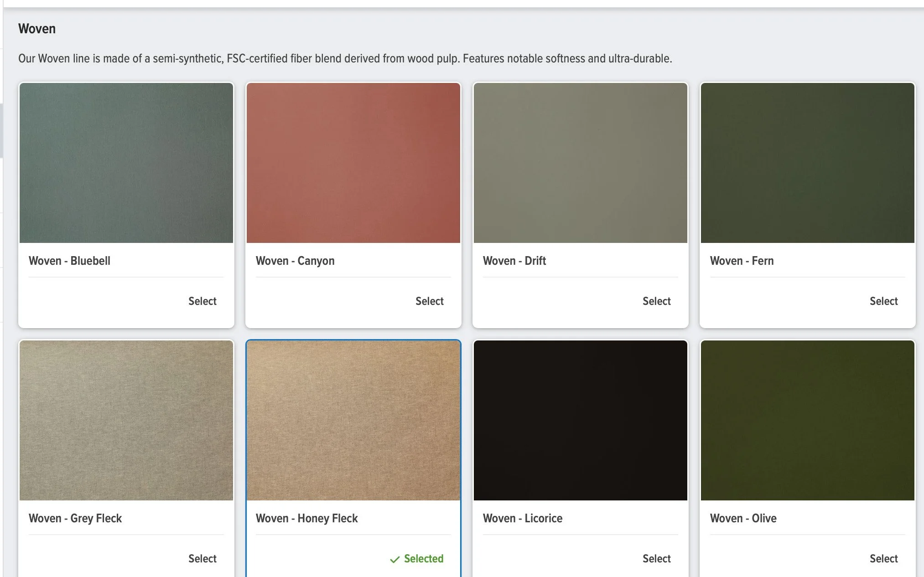Click the Woven section heading
This screenshot has height=577, width=924.
(x=37, y=29)
